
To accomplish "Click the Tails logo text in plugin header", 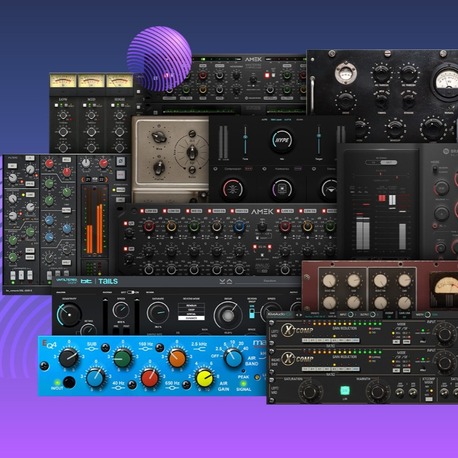I will [x=108, y=281].
